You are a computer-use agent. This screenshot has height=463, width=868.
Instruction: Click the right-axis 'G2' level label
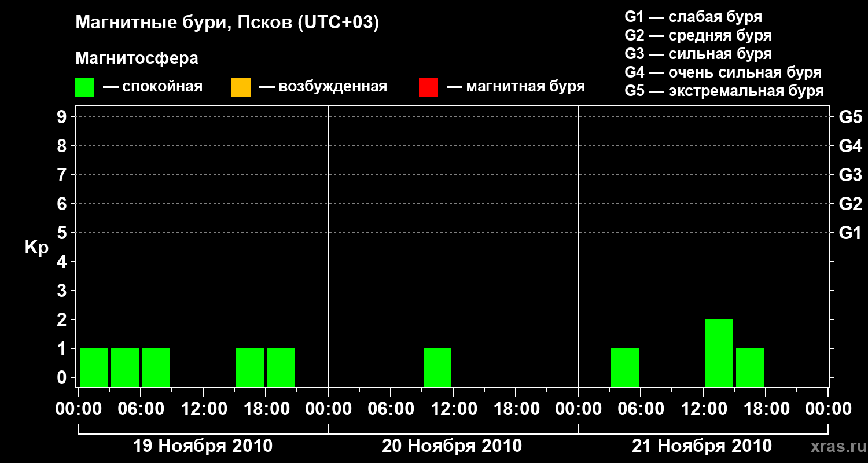[x=851, y=204]
